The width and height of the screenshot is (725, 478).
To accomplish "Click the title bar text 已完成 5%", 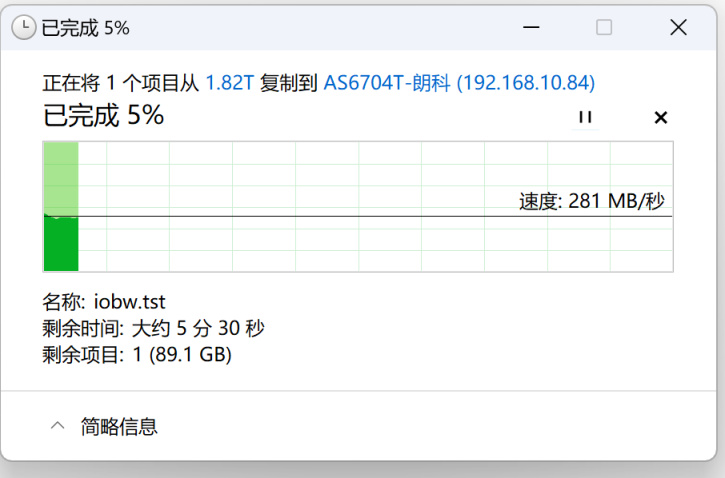I will [85, 28].
